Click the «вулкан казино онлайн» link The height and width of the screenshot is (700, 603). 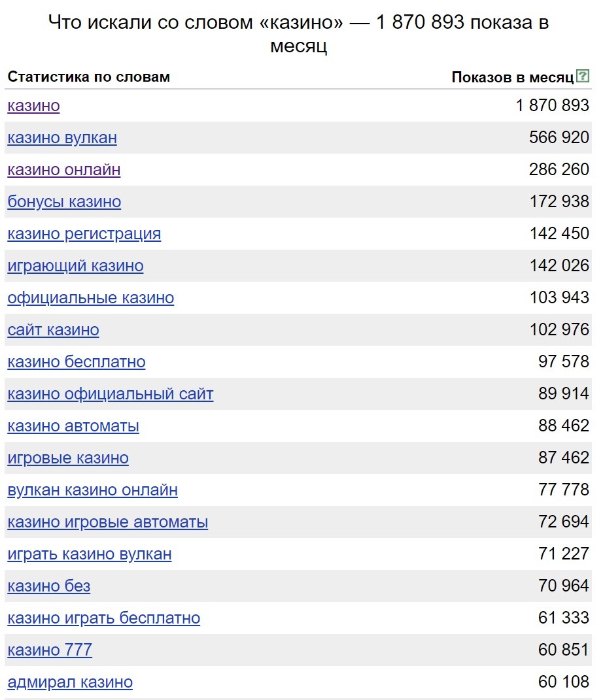(92, 490)
